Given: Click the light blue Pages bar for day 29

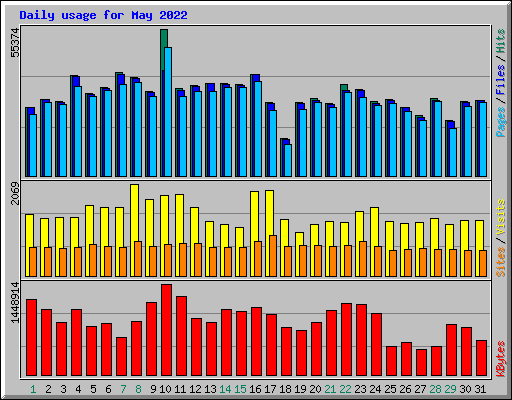Looking at the screenshot, I should tap(453, 152).
